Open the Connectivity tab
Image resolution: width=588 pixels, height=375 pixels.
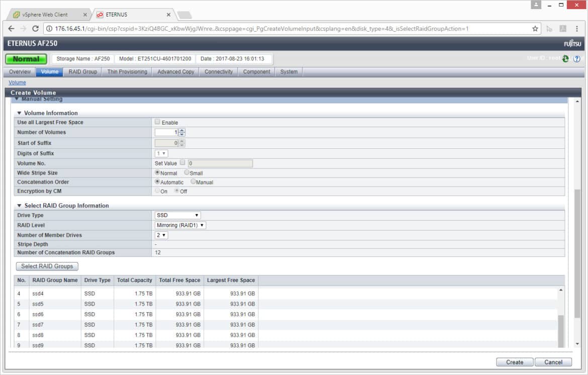click(x=219, y=71)
